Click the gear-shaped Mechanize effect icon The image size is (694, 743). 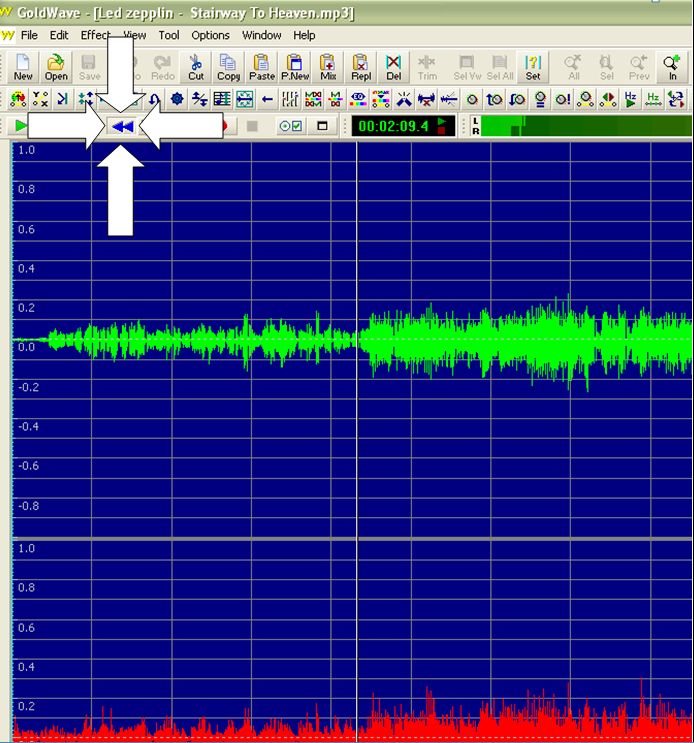click(x=177, y=100)
